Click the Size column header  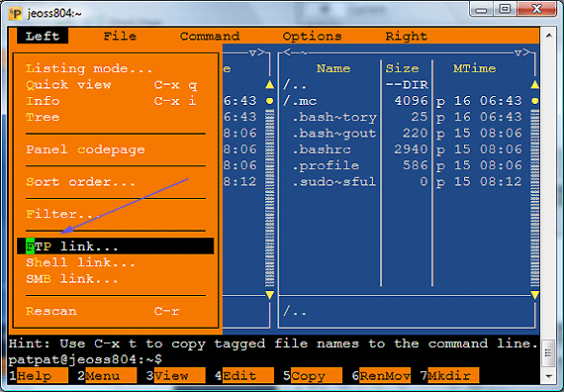coord(402,68)
